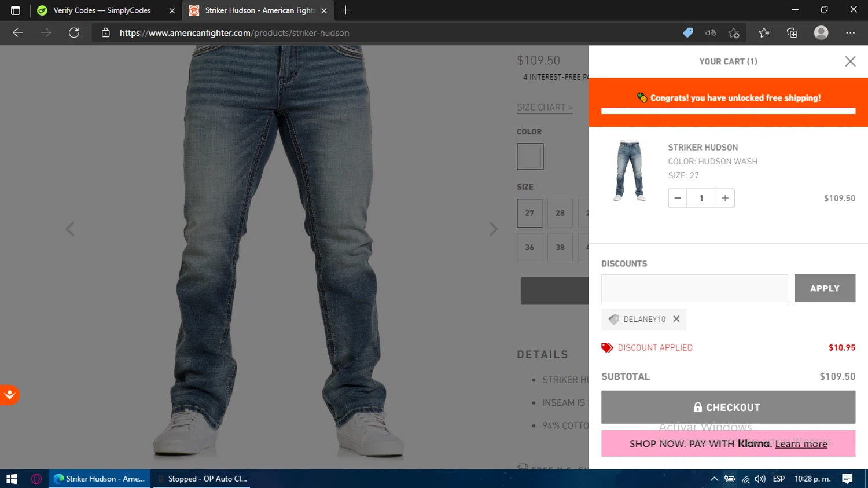Viewport: 868px width, 488px height.
Task: Open browser Collections
Action: click(x=792, y=33)
